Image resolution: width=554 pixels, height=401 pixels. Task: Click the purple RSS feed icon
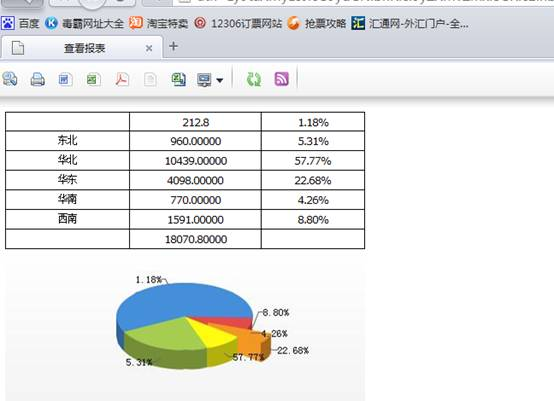[x=282, y=79]
